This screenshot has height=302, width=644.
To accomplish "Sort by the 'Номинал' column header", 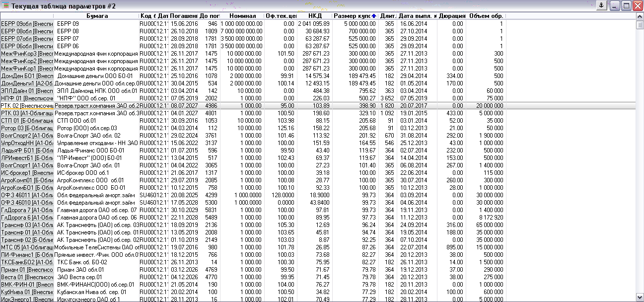I will tap(242, 16).
